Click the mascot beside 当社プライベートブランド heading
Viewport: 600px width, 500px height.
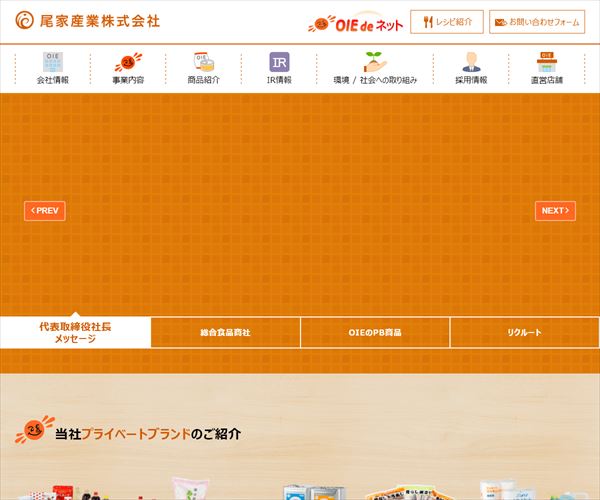click(35, 429)
